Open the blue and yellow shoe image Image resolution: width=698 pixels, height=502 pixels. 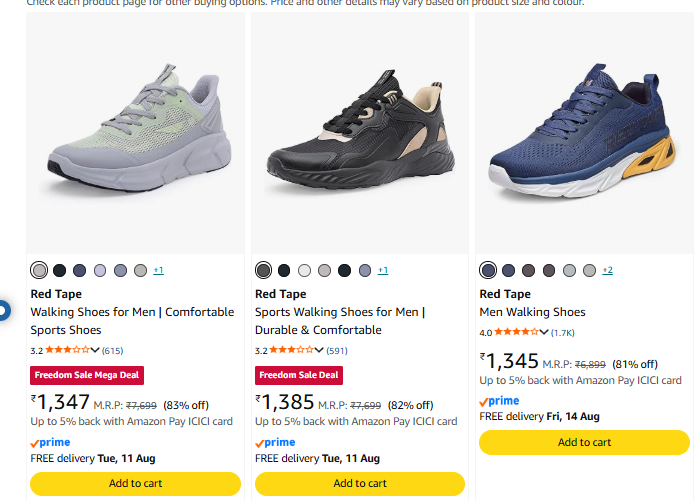coord(584,133)
